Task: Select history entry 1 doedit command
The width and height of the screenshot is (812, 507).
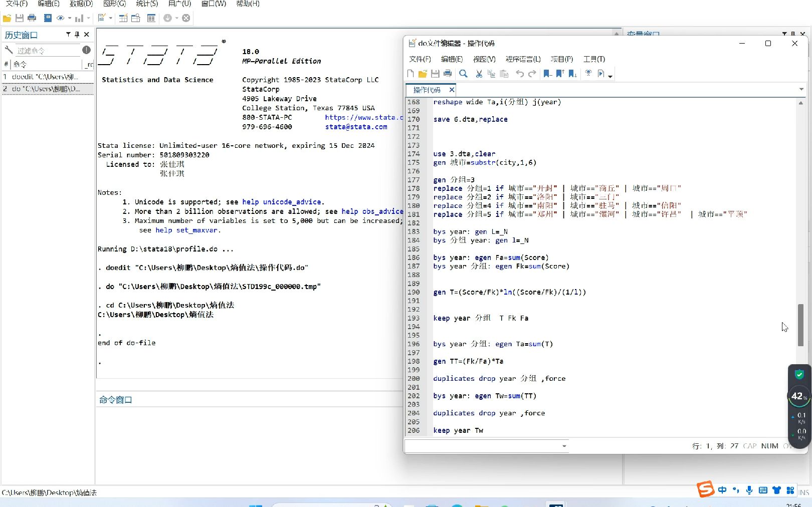Action: point(48,77)
